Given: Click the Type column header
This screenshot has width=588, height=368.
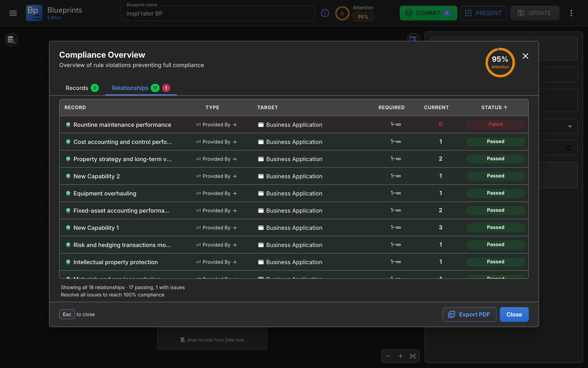Looking at the screenshot, I should pyautogui.click(x=212, y=107).
